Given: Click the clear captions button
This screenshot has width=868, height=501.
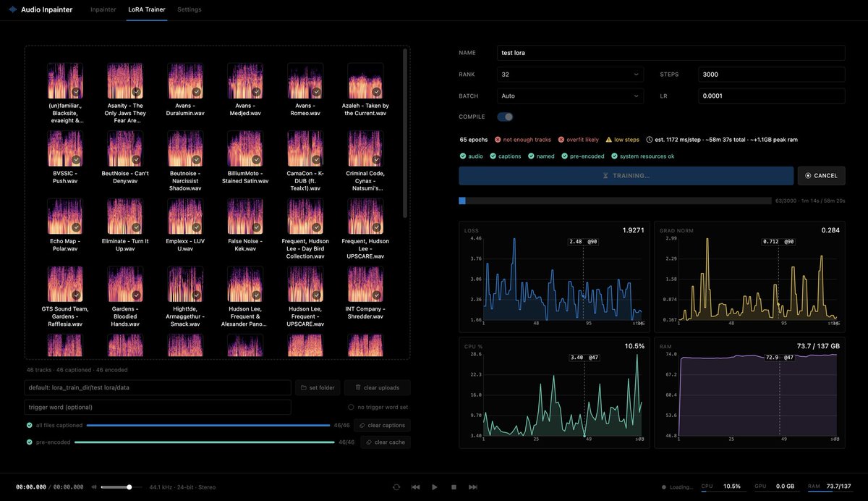Looking at the screenshot, I should pyautogui.click(x=382, y=426).
